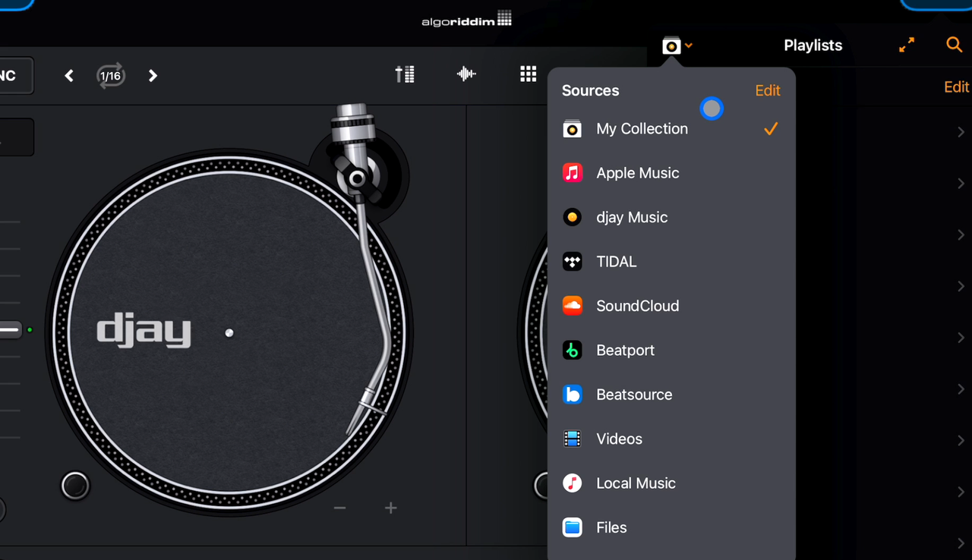Decrease deck size with the minus control

(339, 507)
